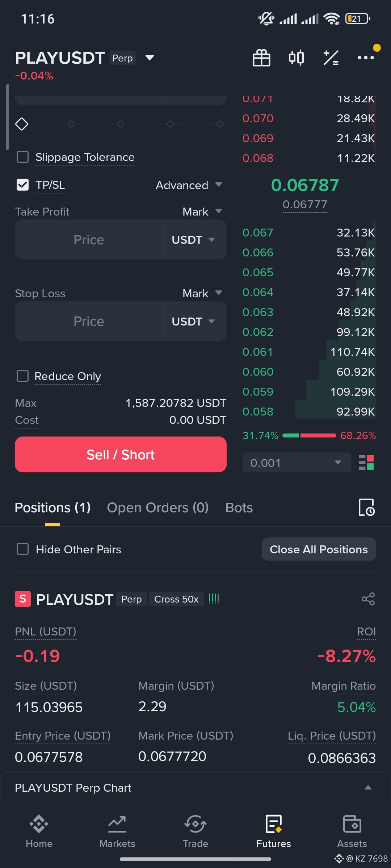Switch to the Bots tab
The image size is (391, 868).
(x=239, y=507)
